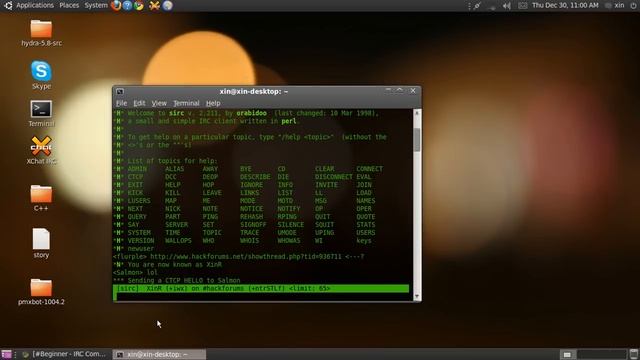Open the Help launcher in the top panel
The width and height of the screenshot is (640, 360).
[127, 5]
